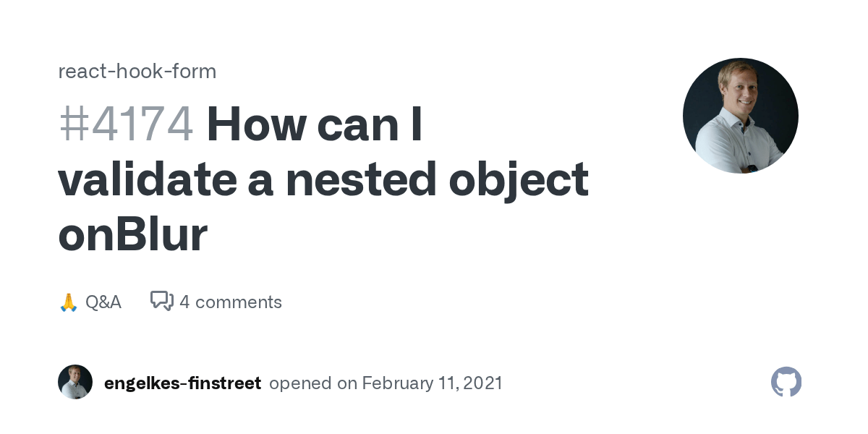Click the praying hands emoji icon
Viewport: 868px width, 434px height.
(68, 302)
